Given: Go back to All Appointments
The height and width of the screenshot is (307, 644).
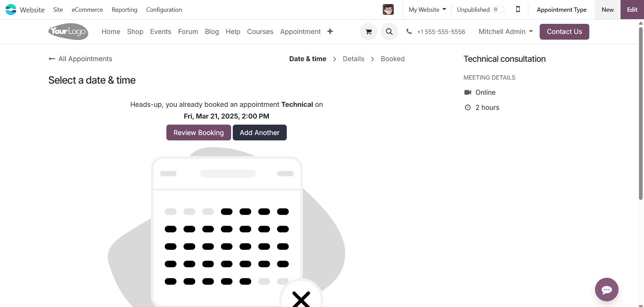Looking at the screenshot, I should [x=80, y=59].
